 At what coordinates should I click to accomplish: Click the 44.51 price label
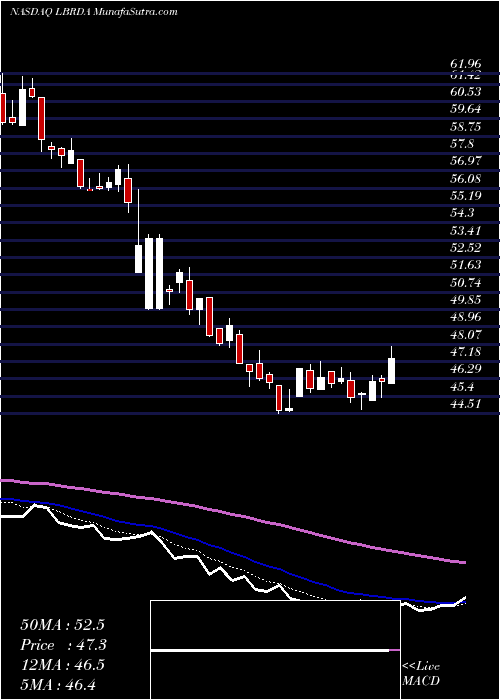coord(466,404)
